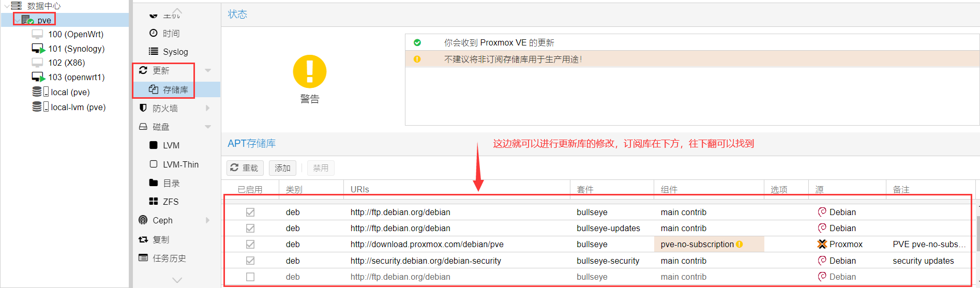Image resolution: width=980 pixels, height=288 pixels.
Task: Expand the Ceph submenu arrow
Action: click(x=208, y=220)
